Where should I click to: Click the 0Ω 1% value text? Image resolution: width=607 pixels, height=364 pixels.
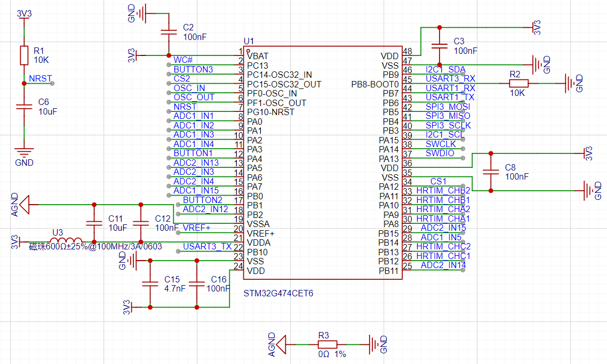coord(332,354)
